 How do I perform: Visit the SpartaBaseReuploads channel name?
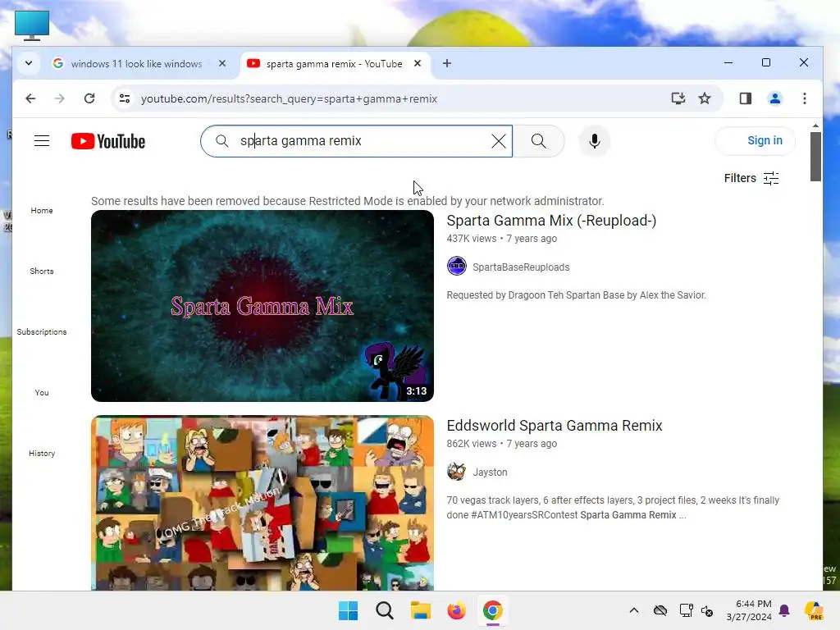point(521,267)
